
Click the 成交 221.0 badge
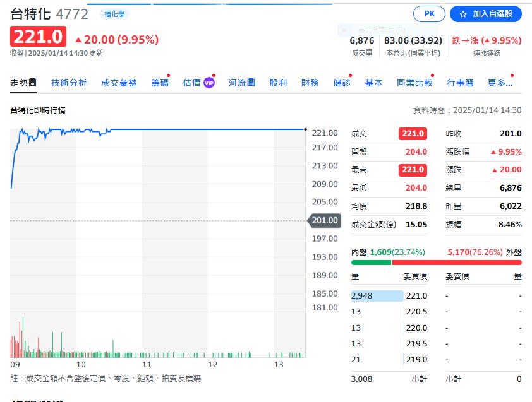413,134
